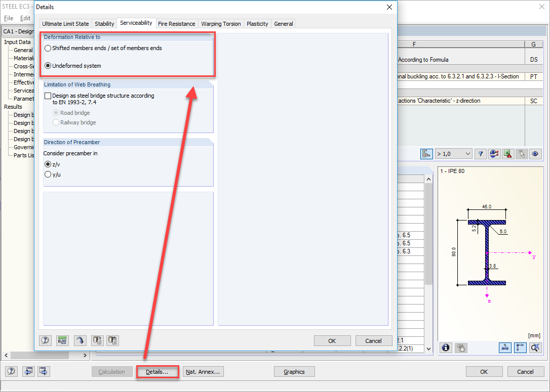Image resolution: width=550 pixels, height=392 pixels.
Task: Cancel the Details dialog
Action: [x=374, y=341]
